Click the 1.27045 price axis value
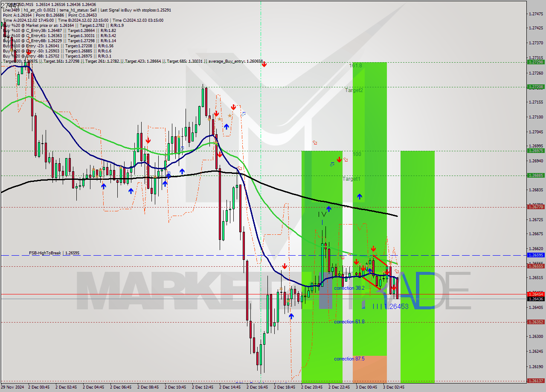Viewport: 546px width, 392px height. coord(535,132)
